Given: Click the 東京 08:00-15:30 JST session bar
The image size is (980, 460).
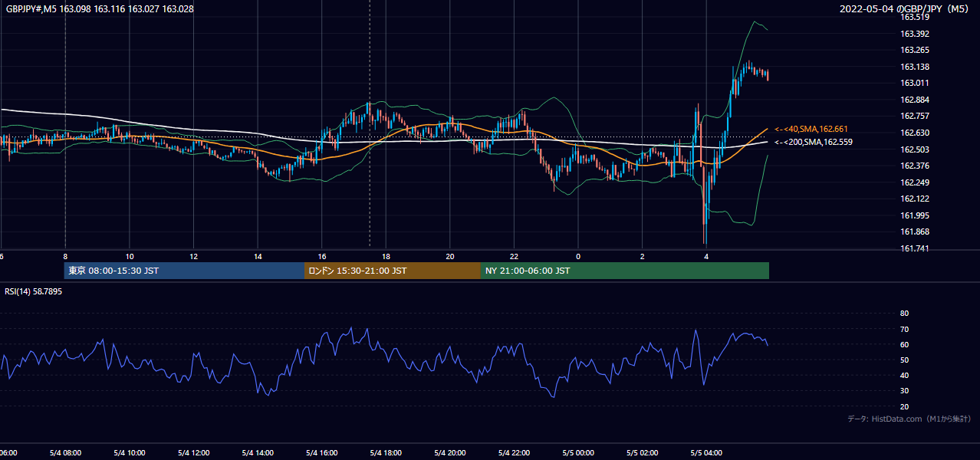Looking at the screenshot, I should [184, 271].
